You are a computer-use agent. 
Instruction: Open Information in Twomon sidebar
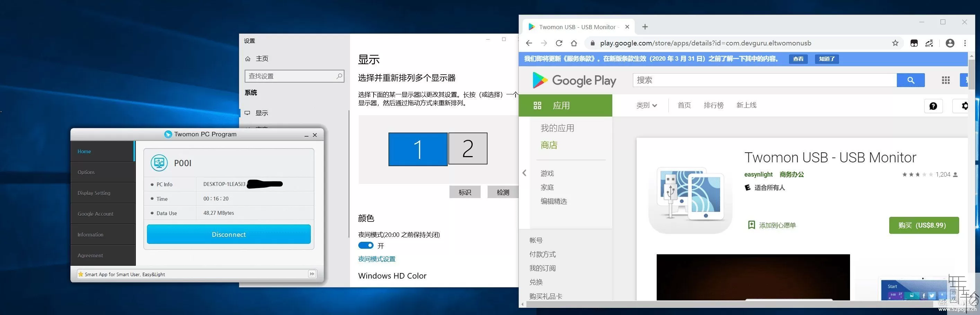click(x=103, y=235)
